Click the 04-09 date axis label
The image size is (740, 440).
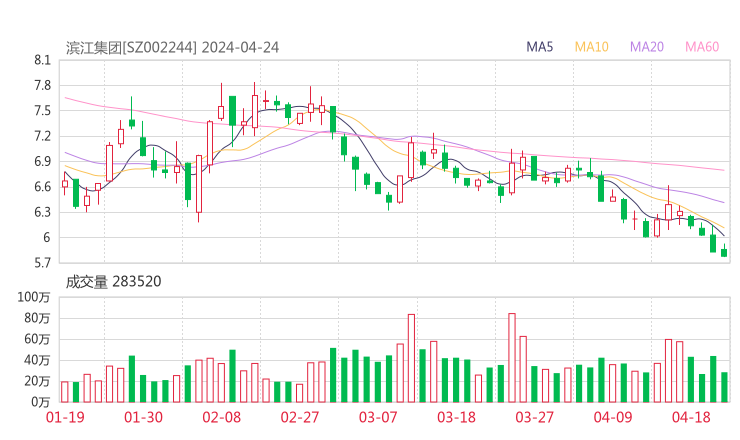click(x=613, y=417)
